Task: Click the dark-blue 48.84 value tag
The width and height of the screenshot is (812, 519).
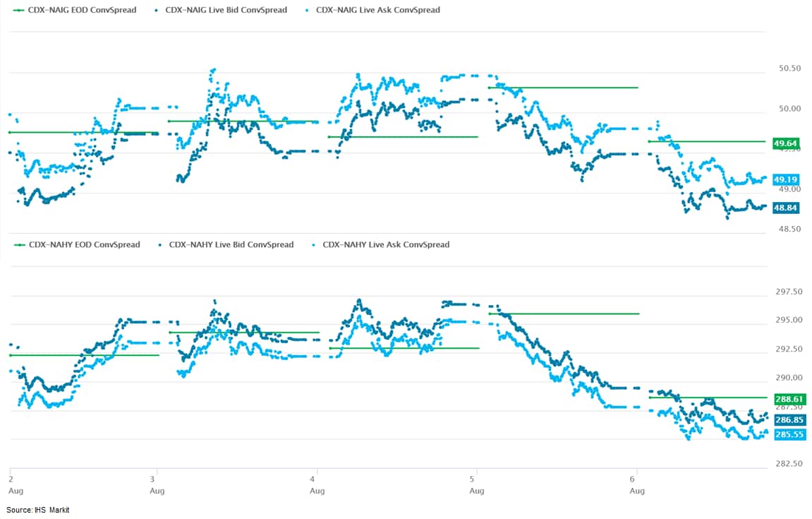Action: click(787, 208)
